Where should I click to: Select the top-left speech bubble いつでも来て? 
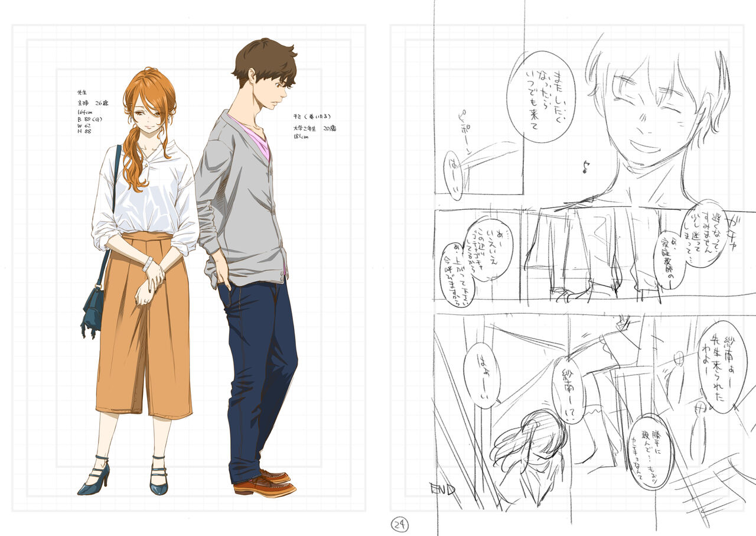click(540, 96)
